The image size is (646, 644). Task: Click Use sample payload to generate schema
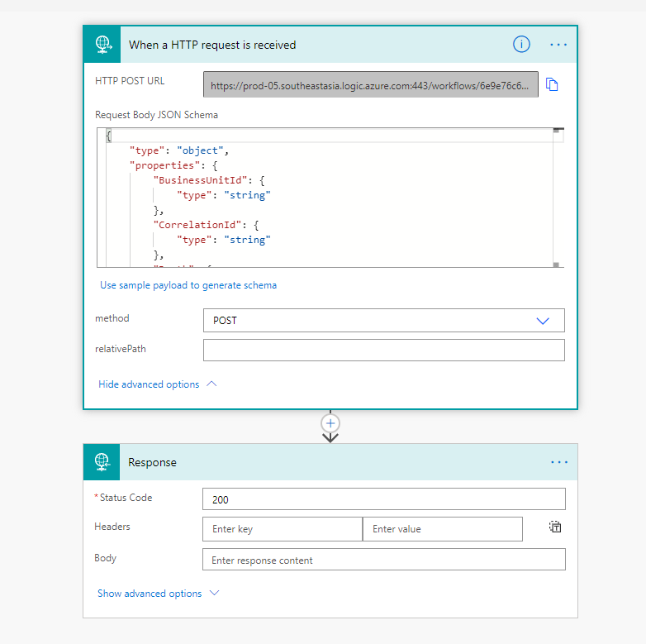188,285
